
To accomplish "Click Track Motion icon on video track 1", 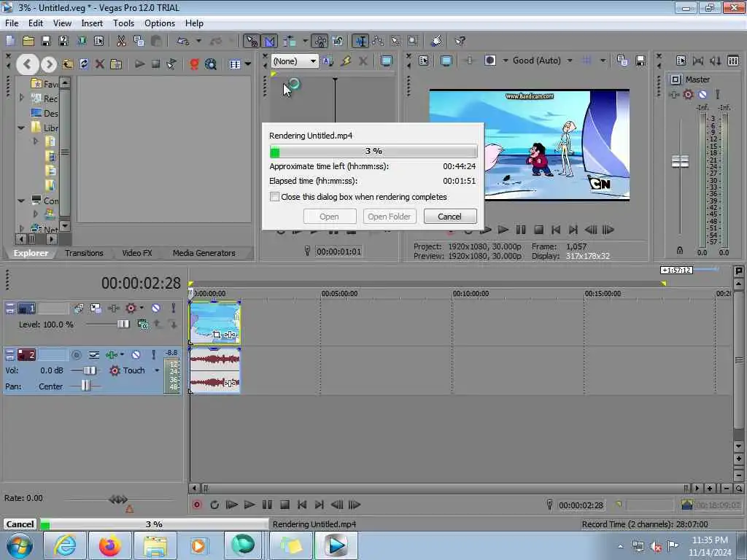I will [96, 308].
